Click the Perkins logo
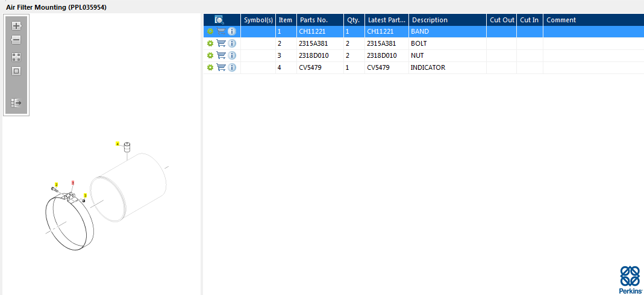Screen dimensions: 644x295 click(x=630, y=279)
